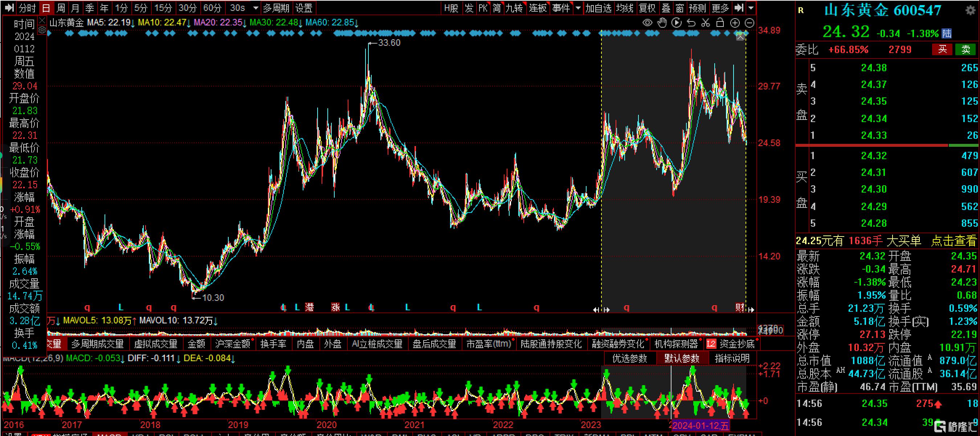980x436 pixels.
Task: Open 多周期 multi-period view
Action: (276, 8)
